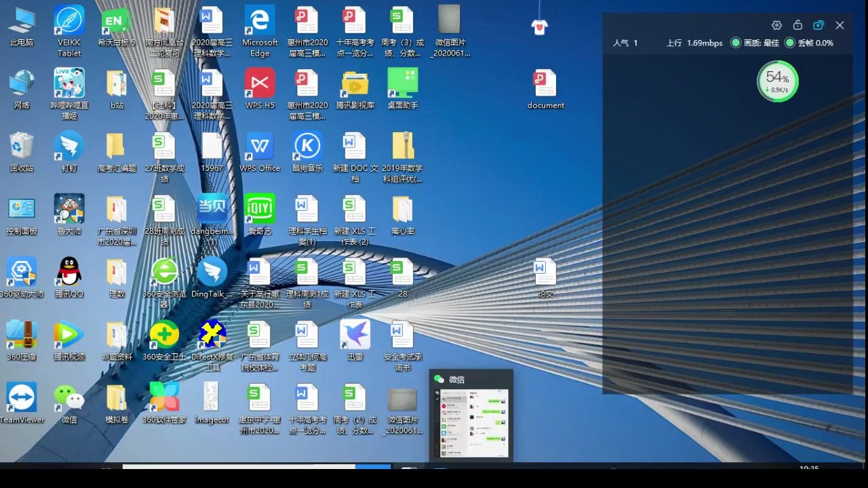868x488 pixels.
Task: Click the 54% circular speed indicator
Action: (777, 81)
